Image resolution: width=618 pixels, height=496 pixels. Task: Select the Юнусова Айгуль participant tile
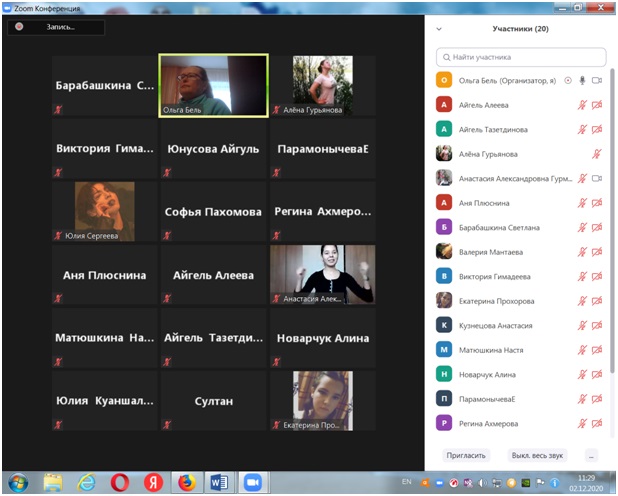(x=214, y=149)
